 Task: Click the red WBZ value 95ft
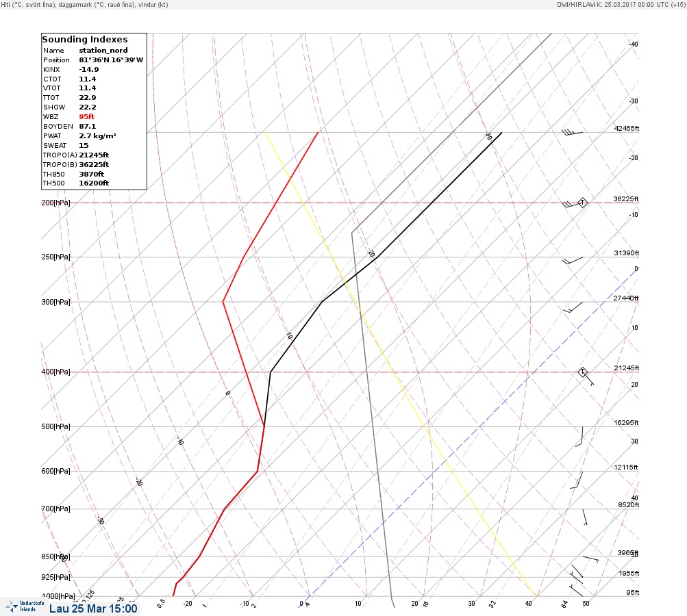coord(87,116)
